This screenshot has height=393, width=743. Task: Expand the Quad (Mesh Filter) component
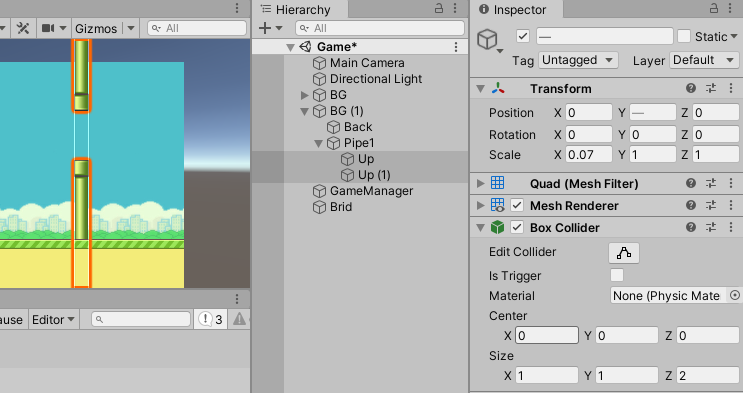pos(480,183)
